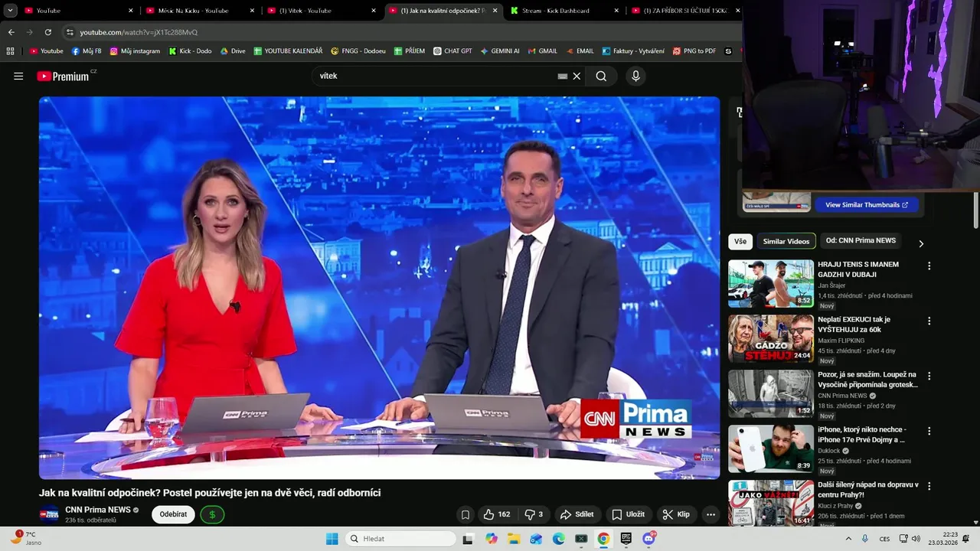Open Drive bookmark
Viewport: 980px width, 551px height.
(x=233, y=51)
